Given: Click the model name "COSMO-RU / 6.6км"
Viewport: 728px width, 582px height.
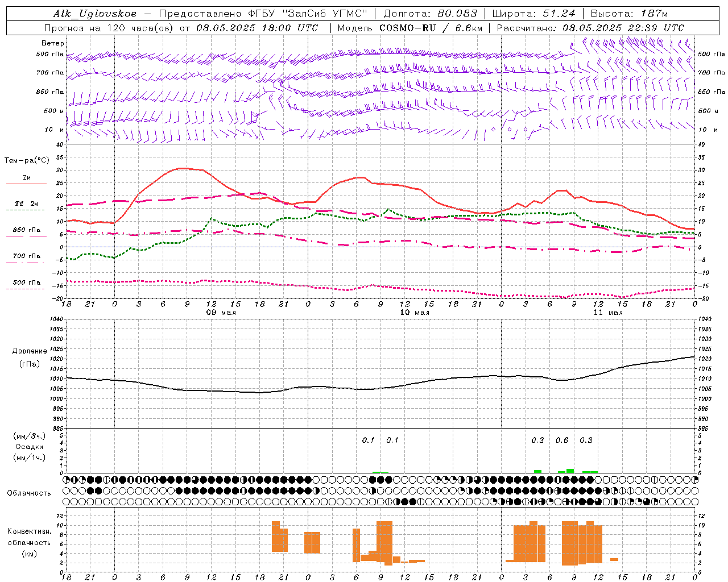Looking at the screenshot, I should click(x=431, y=28).
